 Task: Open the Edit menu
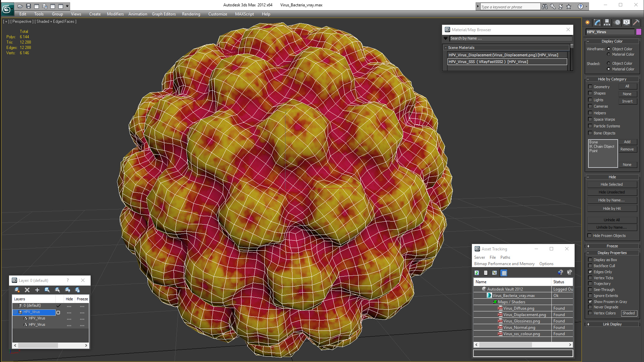pyautogui.click(x=23, y=14)
